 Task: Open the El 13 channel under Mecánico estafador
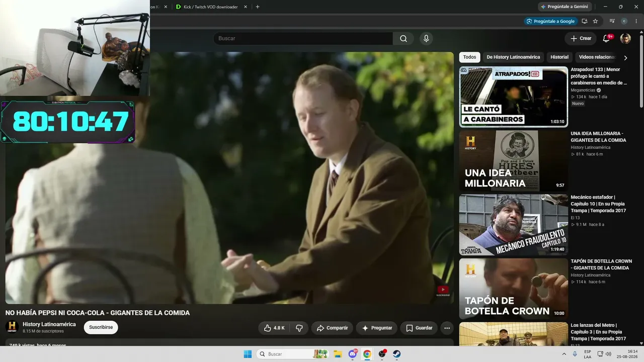pyautogui.click(x=576, y=218)
